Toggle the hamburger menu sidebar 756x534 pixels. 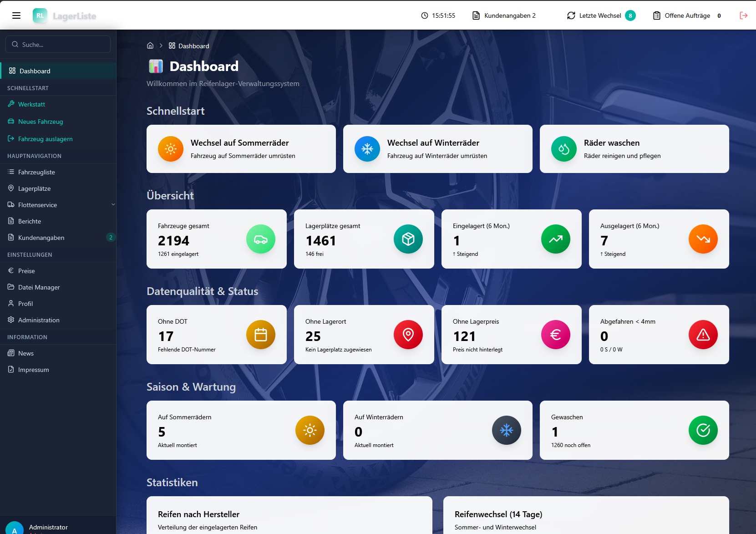(x=16, y=15)
